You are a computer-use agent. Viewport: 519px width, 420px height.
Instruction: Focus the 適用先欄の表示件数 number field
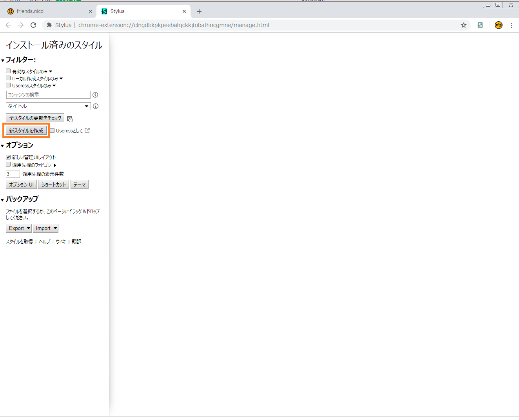[13, 174]
